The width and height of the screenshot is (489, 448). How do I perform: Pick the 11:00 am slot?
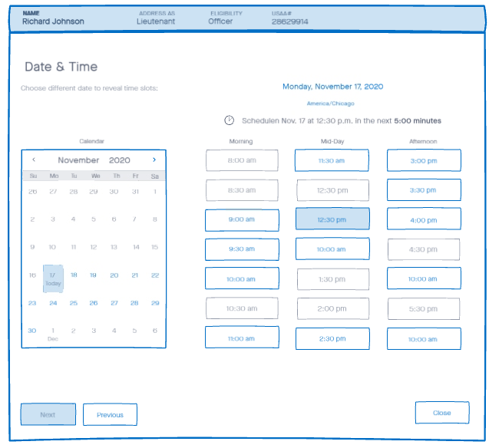[242, 338]
